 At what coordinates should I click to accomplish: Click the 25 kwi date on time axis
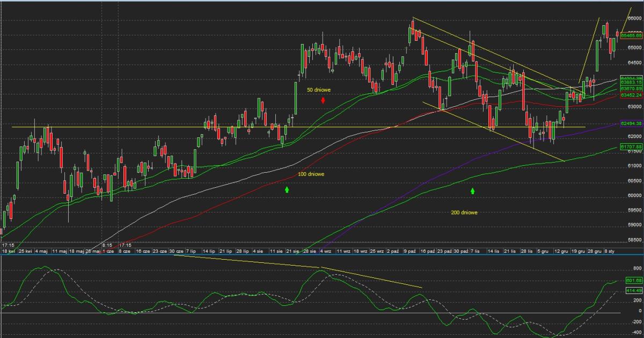(x=25, y=251)
